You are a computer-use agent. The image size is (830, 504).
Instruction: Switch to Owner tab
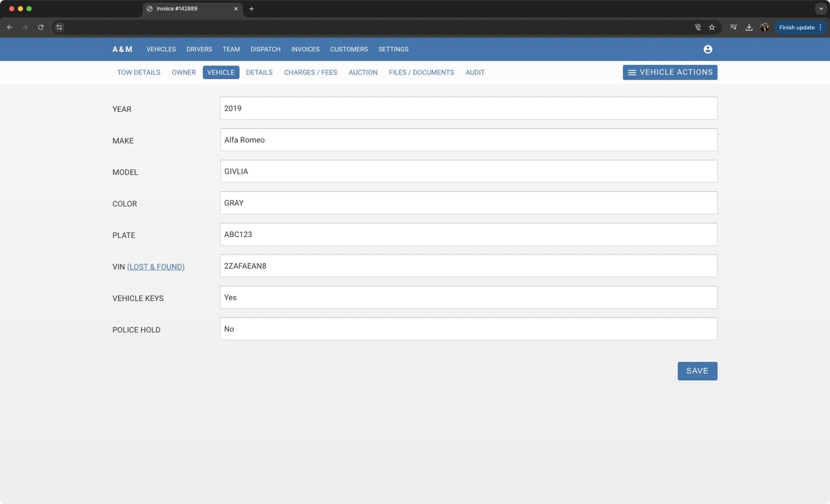coord(184,73)
